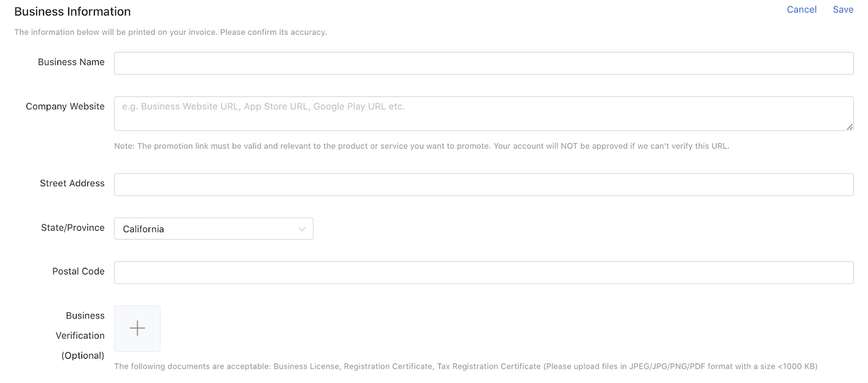Click the State/Province label
The width and height of the screenshot is (868, 383).
click(x=73, y=227)
